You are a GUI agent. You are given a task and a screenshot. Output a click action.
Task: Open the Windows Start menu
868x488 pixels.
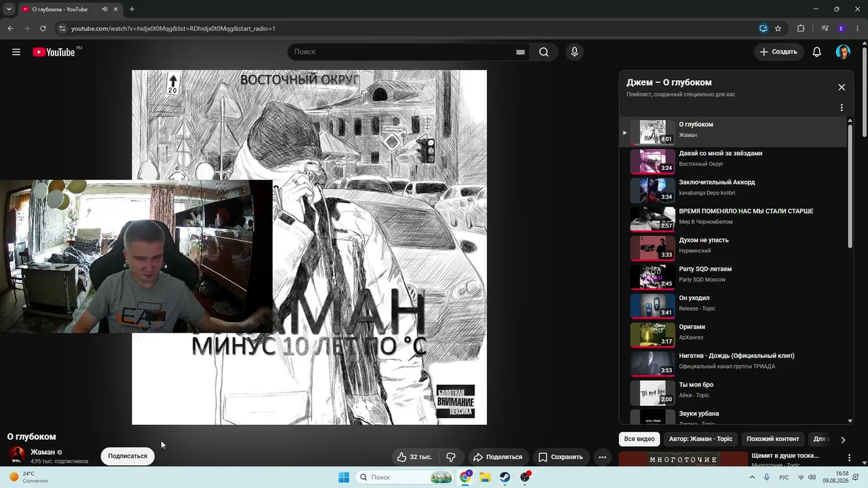344,477
